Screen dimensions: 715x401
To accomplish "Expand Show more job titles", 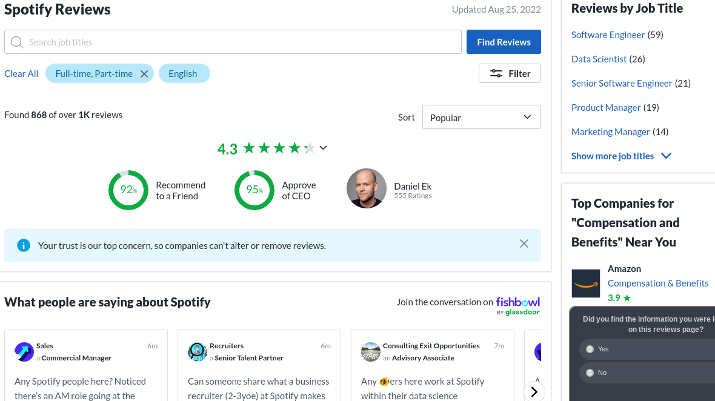I will click(621, 156).
